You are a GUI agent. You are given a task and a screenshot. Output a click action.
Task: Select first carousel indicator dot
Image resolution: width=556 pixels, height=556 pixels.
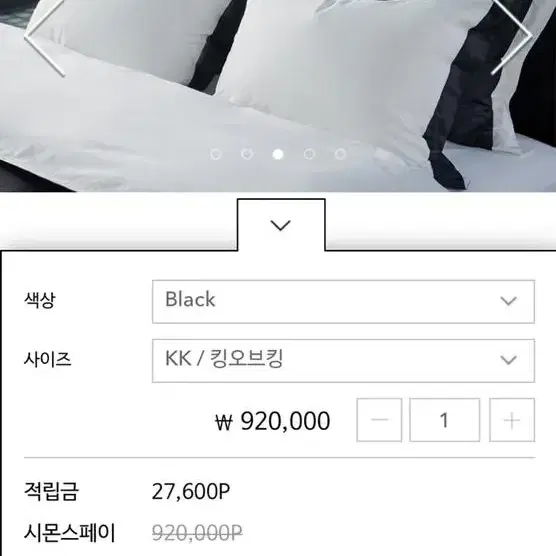click(216, 154)
